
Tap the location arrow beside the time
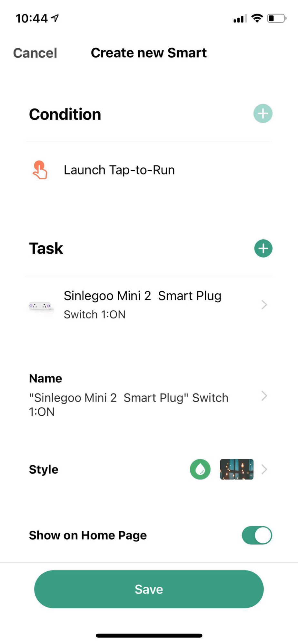click(x=55, y=18)
